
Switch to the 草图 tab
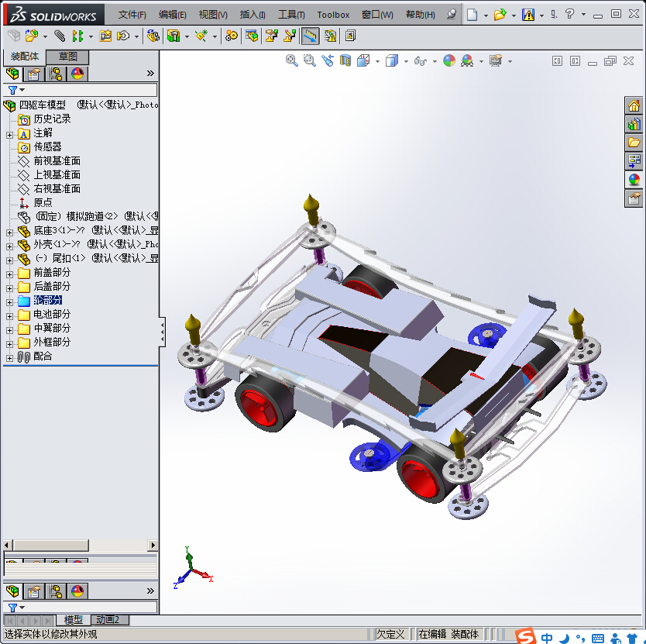tap(67, 57)
